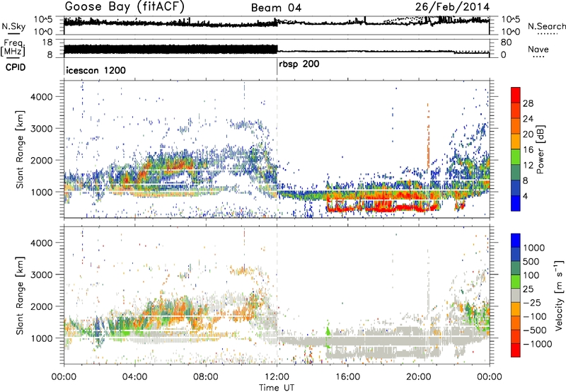566x392 pixels.
Task: Click the '100' tick on Velocity scale
Action: click(x=531, y=275)
